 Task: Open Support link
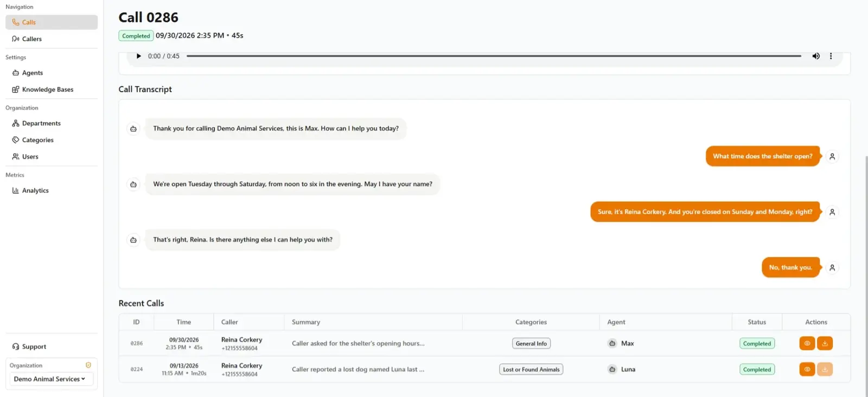[52, 347]
